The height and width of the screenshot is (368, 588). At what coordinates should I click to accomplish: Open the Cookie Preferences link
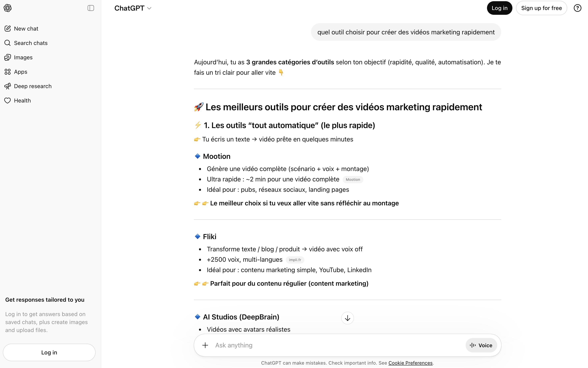pyautogui.click(x=410, y=363)
